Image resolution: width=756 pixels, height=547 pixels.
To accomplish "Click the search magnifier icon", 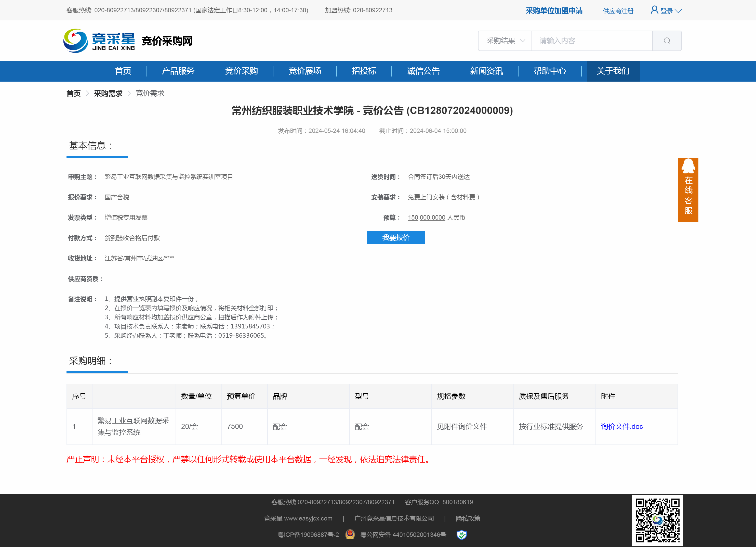I will (x=667, y=41).
